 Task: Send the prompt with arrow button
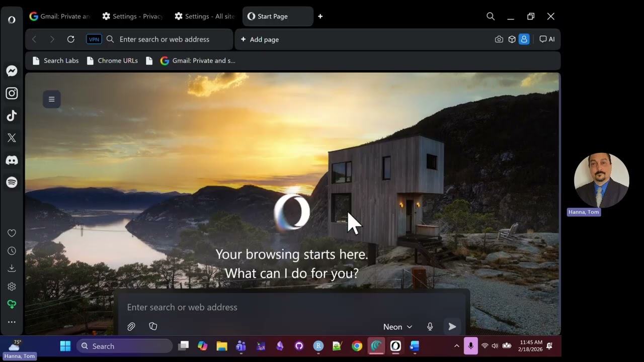(x=452, y=327)
